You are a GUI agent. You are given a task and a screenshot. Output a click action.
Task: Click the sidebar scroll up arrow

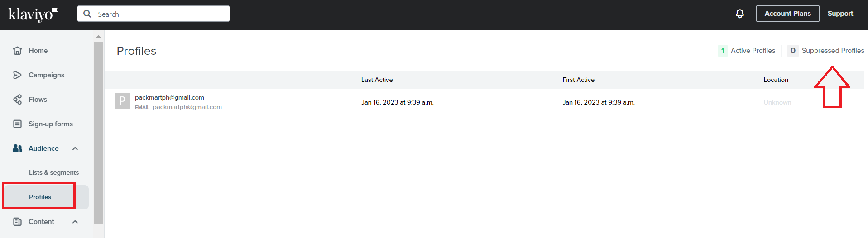(x=98, y=36)
